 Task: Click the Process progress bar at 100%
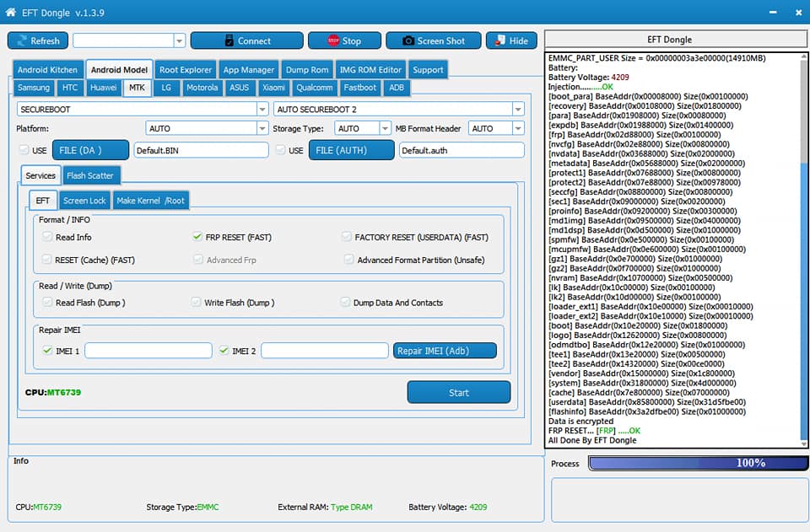click(x=699, y=463)
